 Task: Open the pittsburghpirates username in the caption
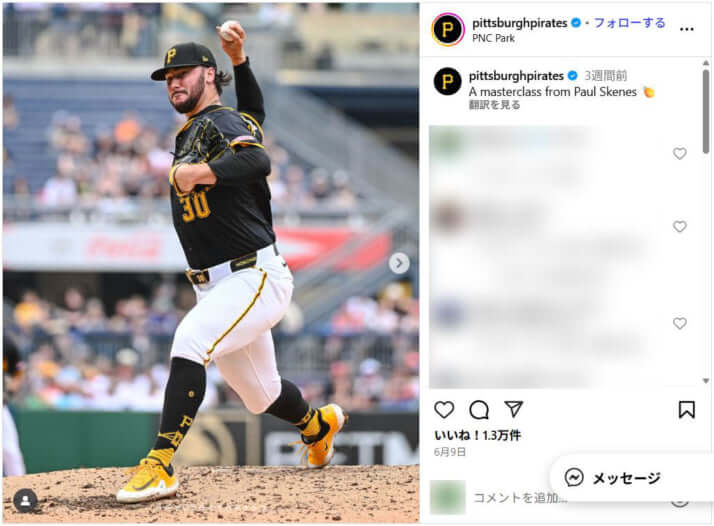[516, 76]
